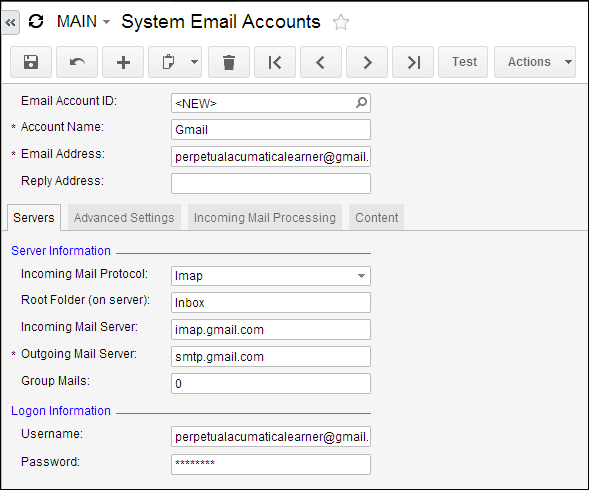The width and height of the screenshot is (589, 490).
Task: Click the Test button
Action: (463, 62)
